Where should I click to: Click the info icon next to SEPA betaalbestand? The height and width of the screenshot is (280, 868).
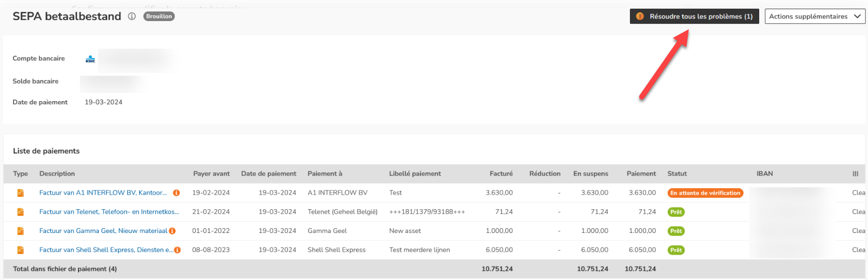131,16
